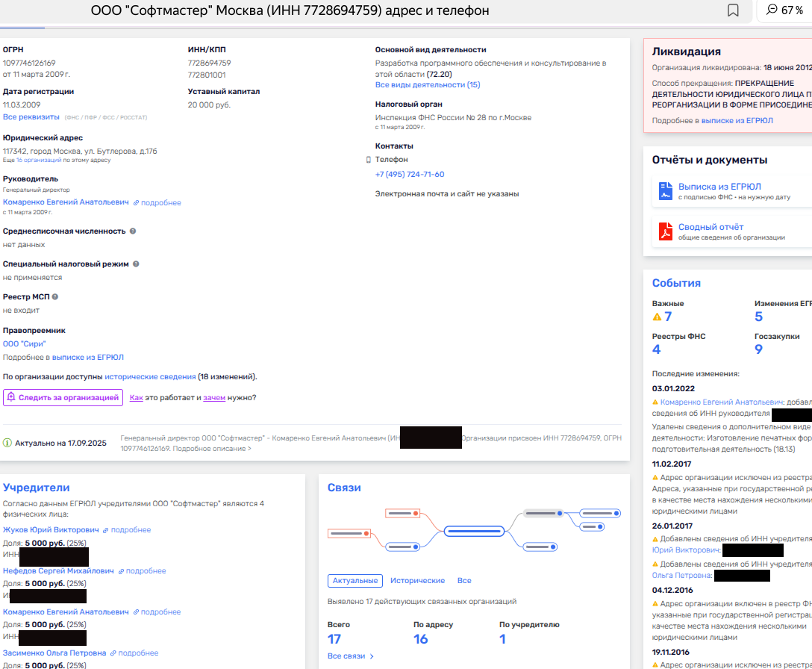Click the help icon next to Среднесписочная численность
The width and height of the screenshot is (812, 669).
tap(133, 231)
